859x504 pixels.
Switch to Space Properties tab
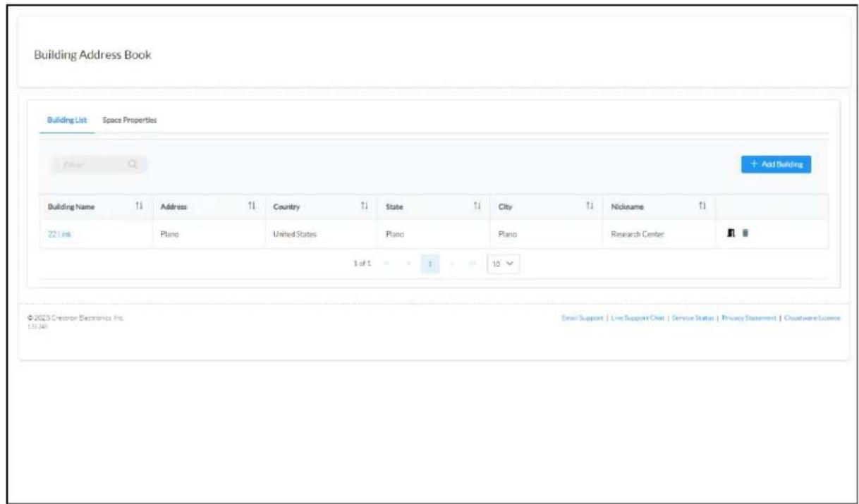pos(130,120)
